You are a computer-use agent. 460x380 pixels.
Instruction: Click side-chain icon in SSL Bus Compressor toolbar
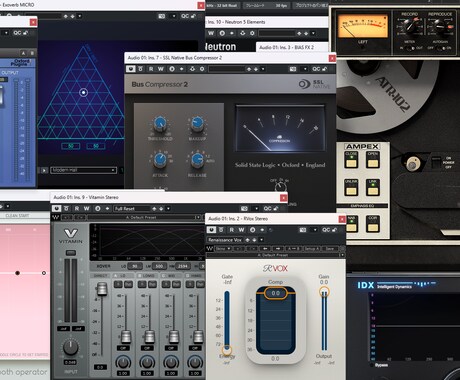tap(192, 69)
